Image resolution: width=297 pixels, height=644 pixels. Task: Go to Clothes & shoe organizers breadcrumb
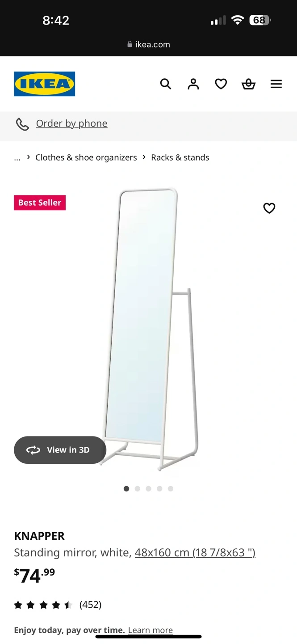pos(86,157)
